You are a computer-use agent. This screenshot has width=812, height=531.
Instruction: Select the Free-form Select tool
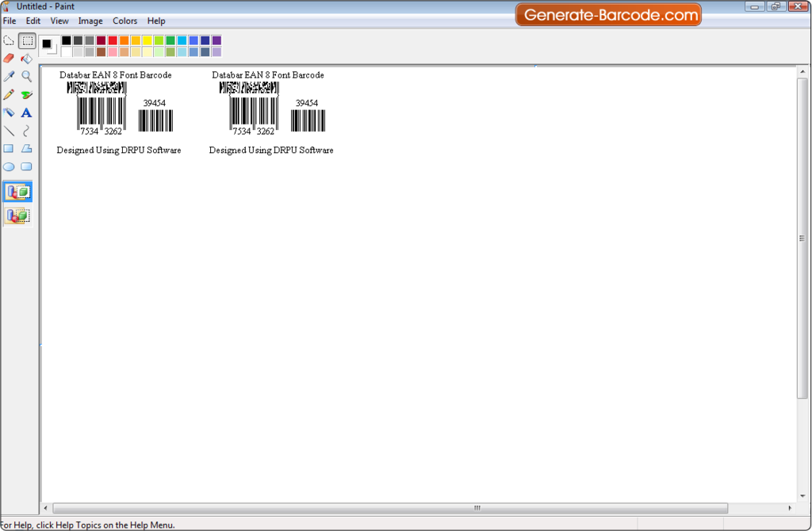[x=9, y=40]
